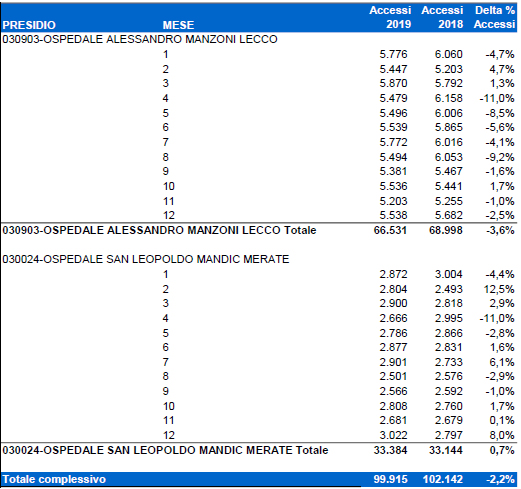The width and height of the screenshot is (521, 489).
Task: Click the Mandic Merate Totale row label
Action: [165, 450]
